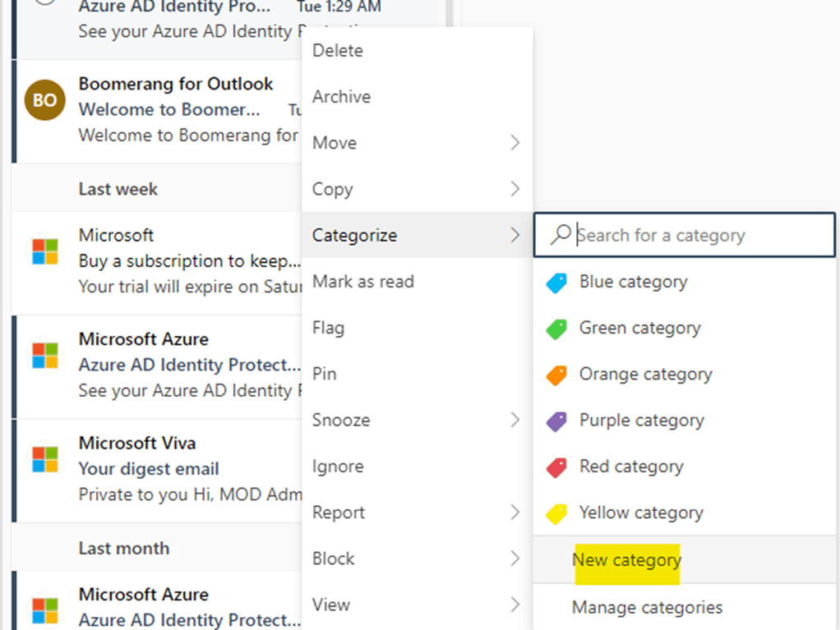Expand the Snooze submenu arrow
This screenshot has width=840, height=630.
[515, 421]
